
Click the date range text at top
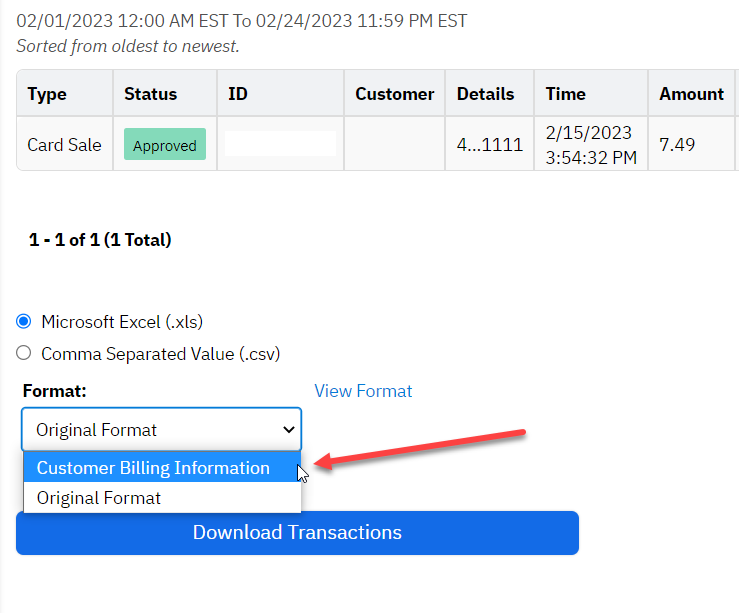coord(241,21)
